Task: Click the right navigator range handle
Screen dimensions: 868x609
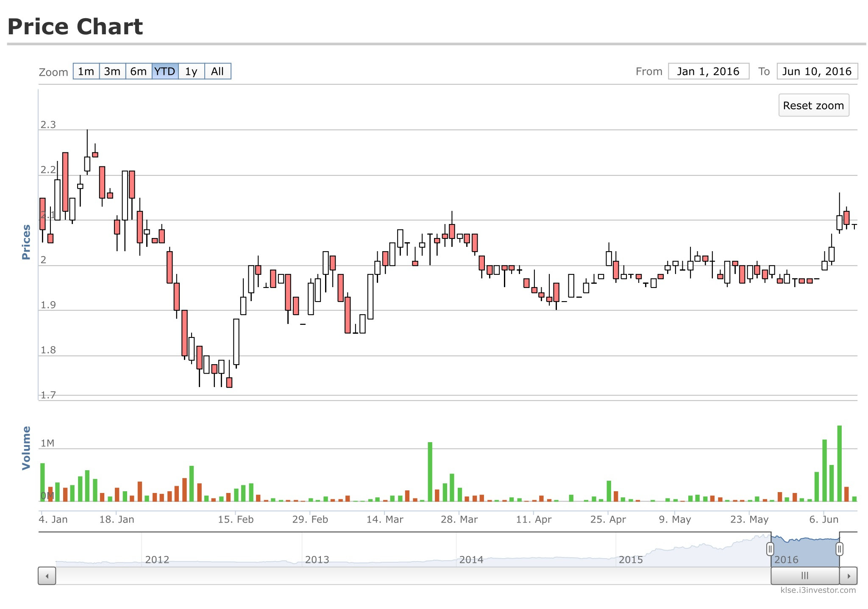Action: point(839,549)
